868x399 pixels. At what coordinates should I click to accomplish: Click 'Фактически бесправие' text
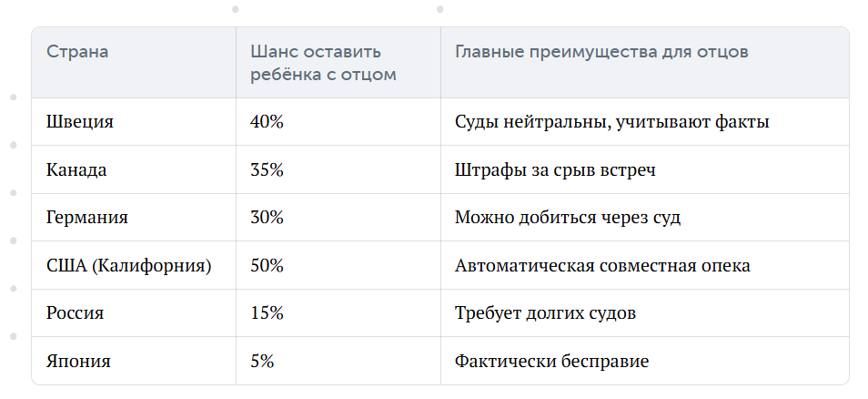pos(552,362)
